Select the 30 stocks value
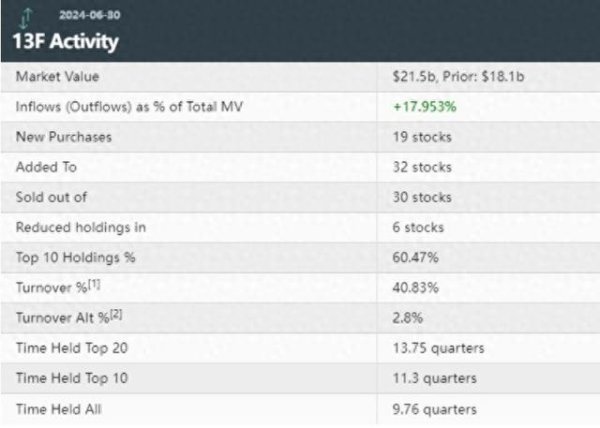The image size is (600, 428). (422, 197)
